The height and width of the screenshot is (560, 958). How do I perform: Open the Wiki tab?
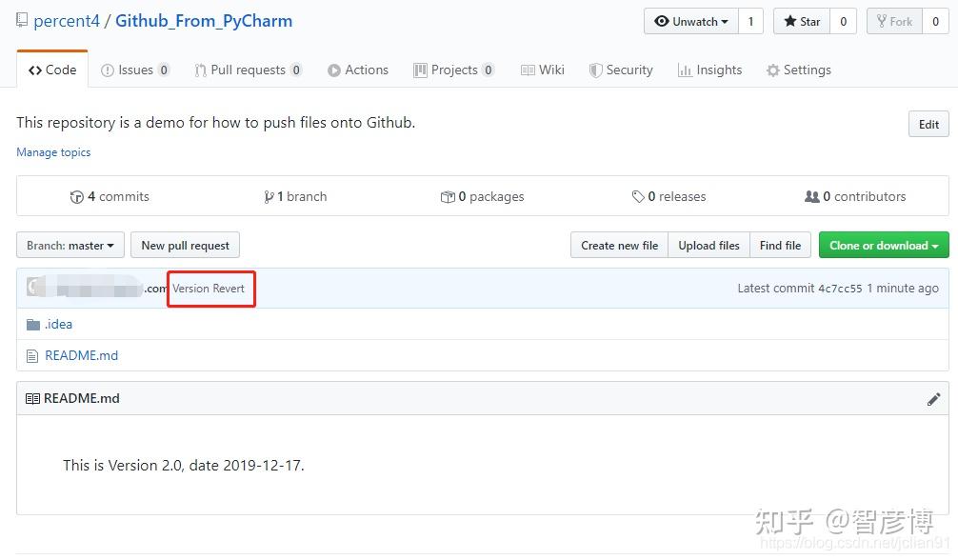(x=543, y=70)
